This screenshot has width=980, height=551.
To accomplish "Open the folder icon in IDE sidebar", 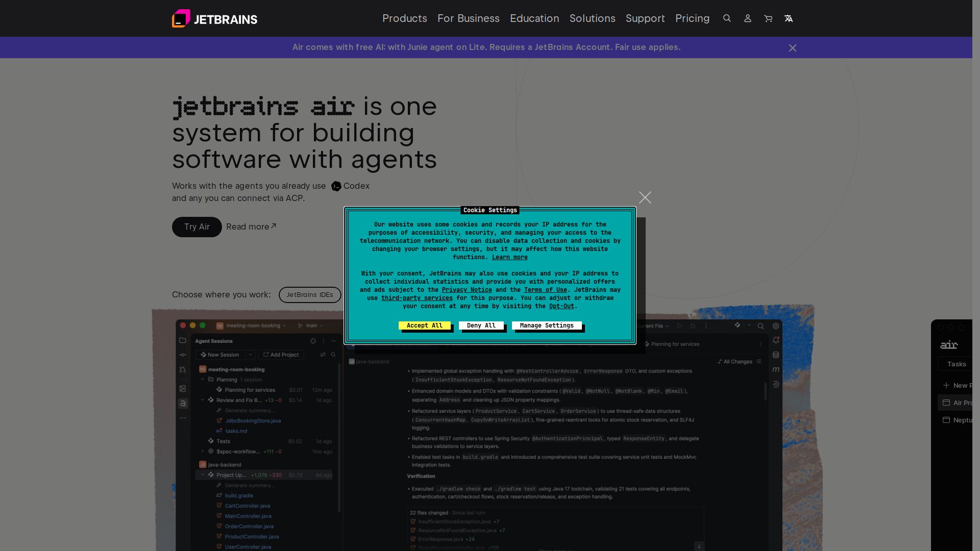I will [183, 340].
